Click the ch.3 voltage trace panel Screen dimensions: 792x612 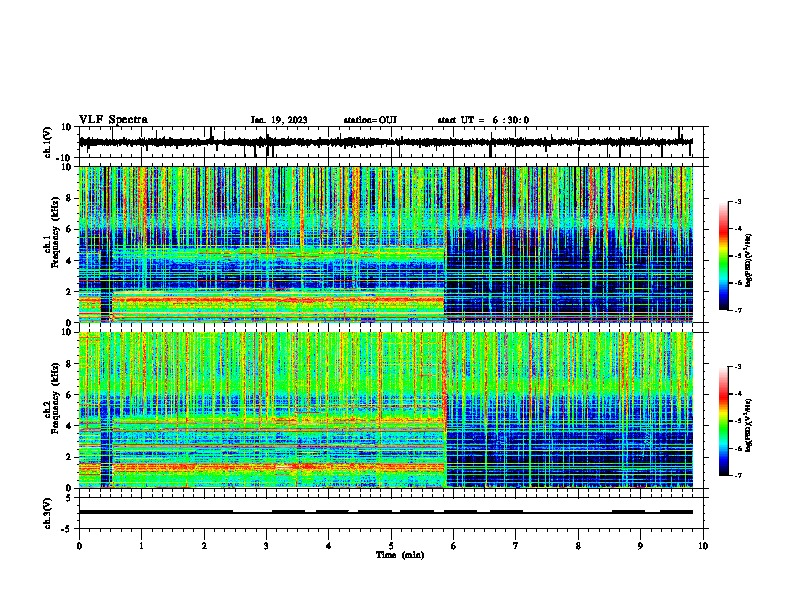pos(391,513)
